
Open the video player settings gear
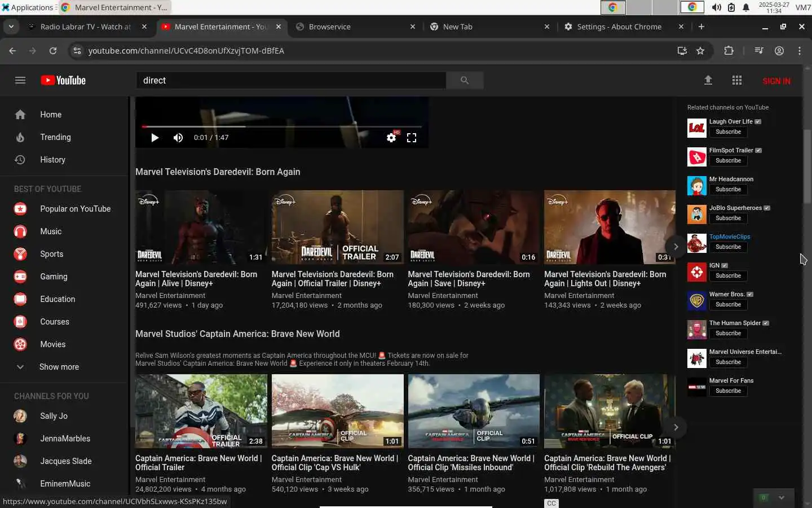click(x=391, y=138)
